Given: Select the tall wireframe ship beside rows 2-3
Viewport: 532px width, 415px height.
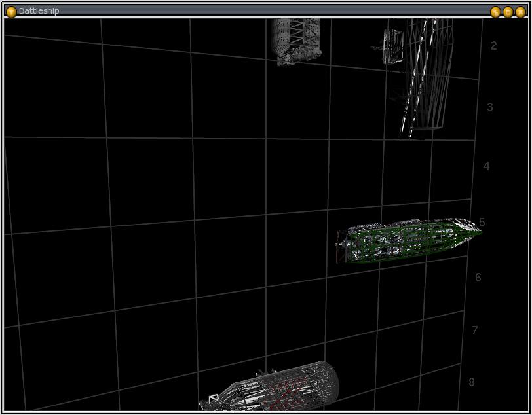Looking at the screenshot, I should coord(427,78).
